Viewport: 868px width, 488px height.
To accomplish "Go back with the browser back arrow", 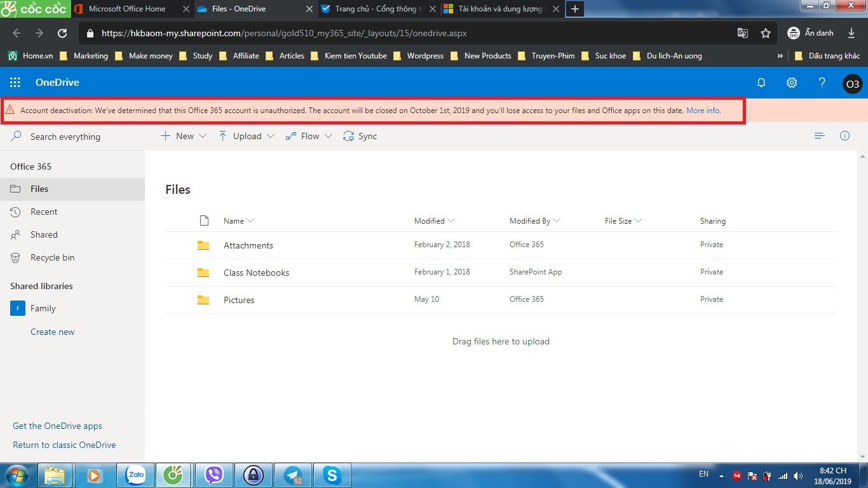I will (17, 33).
